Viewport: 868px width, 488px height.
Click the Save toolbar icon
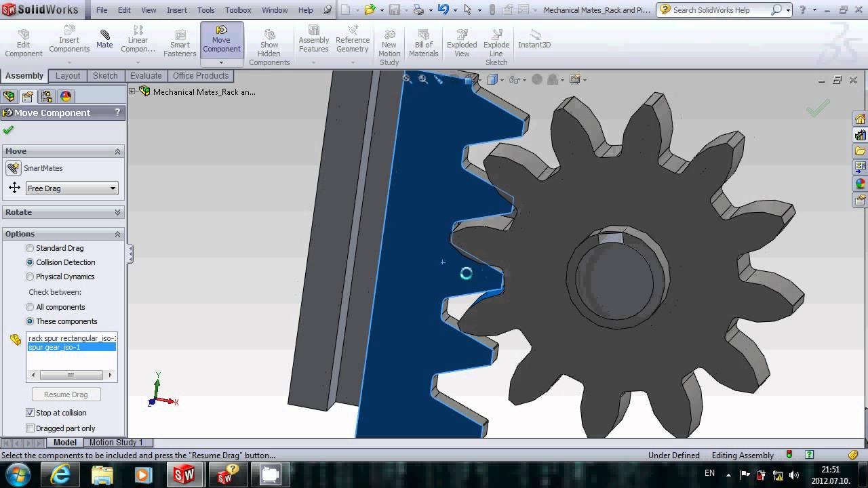(394, 9)
